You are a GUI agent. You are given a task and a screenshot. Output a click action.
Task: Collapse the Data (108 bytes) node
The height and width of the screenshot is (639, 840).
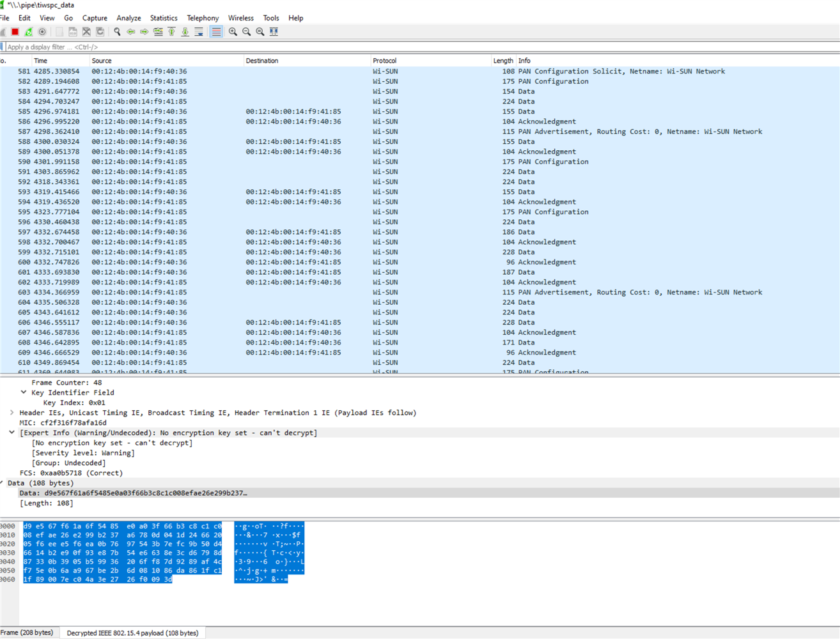tap(2, 483)
